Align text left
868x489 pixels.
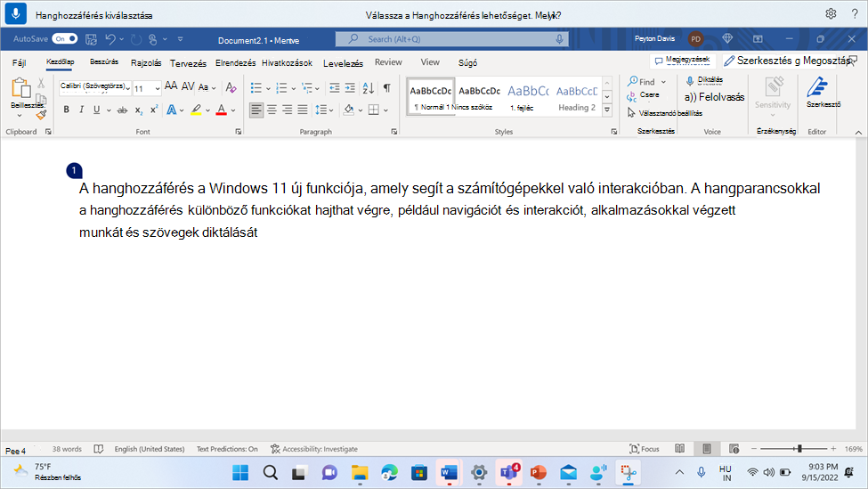pyautogui.click(x=256, y=110)
